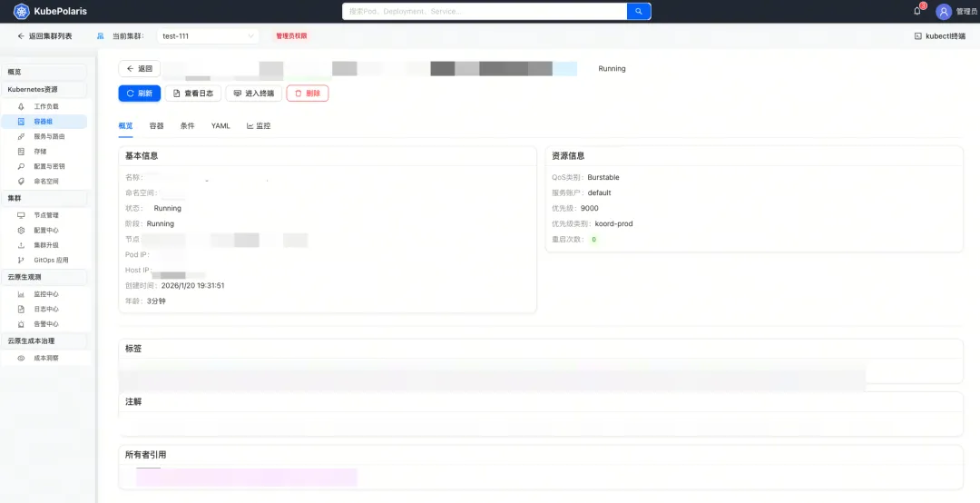Image resolution: width=980 pixels, height=503 pixels.
Task: Collapse the 云原生成本治理 sidebar group
Action: [x=44, y=341]
